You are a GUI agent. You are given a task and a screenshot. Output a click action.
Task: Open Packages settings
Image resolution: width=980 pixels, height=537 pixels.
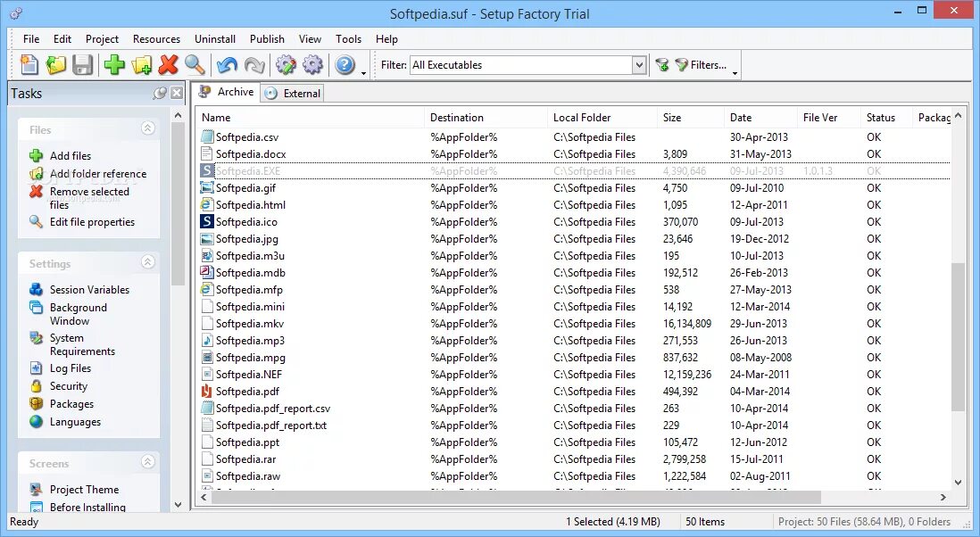71,404
